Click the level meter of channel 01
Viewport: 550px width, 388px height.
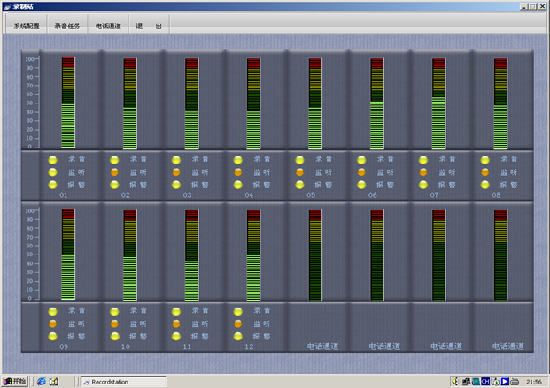(x=68, y=102)
